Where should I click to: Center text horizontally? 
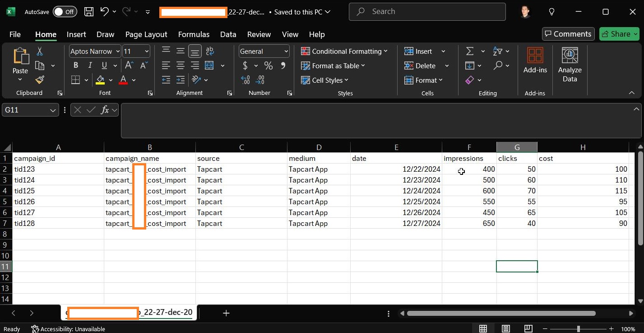tap(181, 66)
